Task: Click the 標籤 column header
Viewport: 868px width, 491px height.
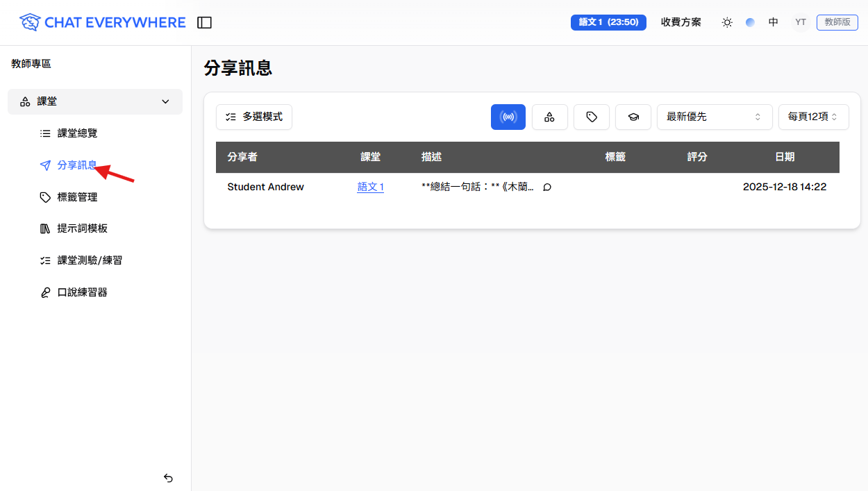Action: pyautogui.click(x=615, y=157)
